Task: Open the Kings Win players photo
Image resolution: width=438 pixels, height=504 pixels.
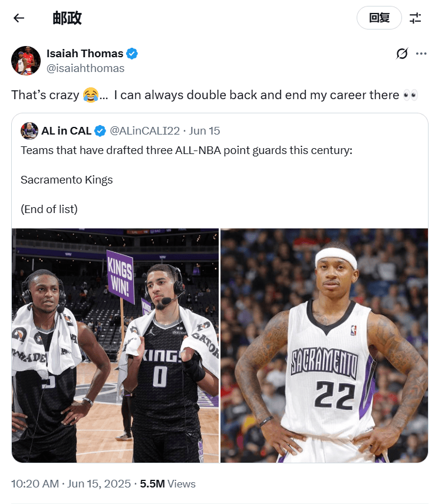Action: point(116,345)
